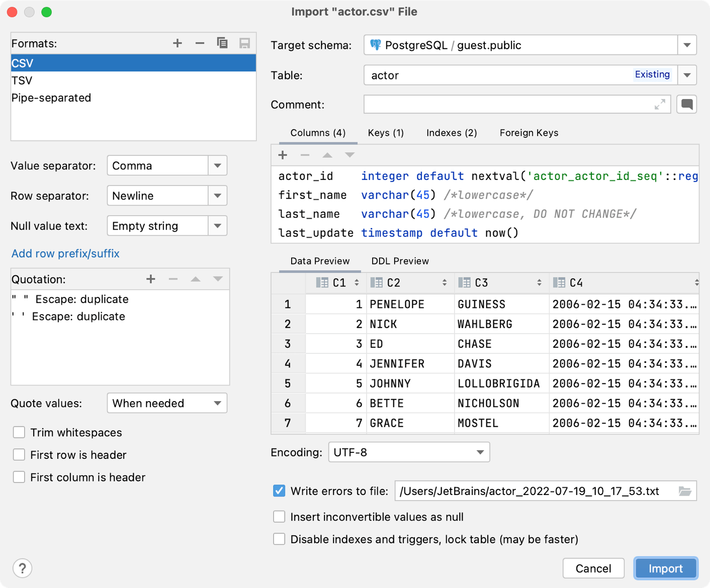Duplicate the CSV format
The width and height of the screenshot is (710, 588).
pyautogui.click(x=222, y=43)
